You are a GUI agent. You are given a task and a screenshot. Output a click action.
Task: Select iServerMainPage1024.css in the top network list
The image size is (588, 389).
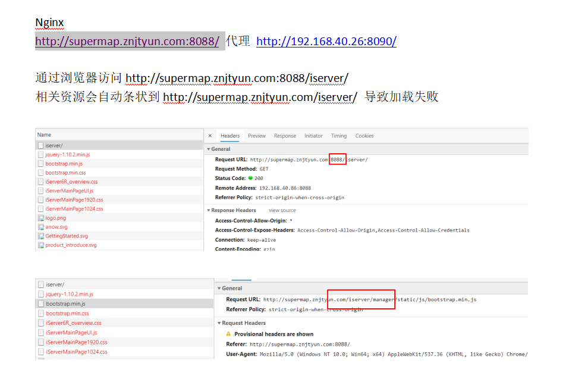click(120, 208)
